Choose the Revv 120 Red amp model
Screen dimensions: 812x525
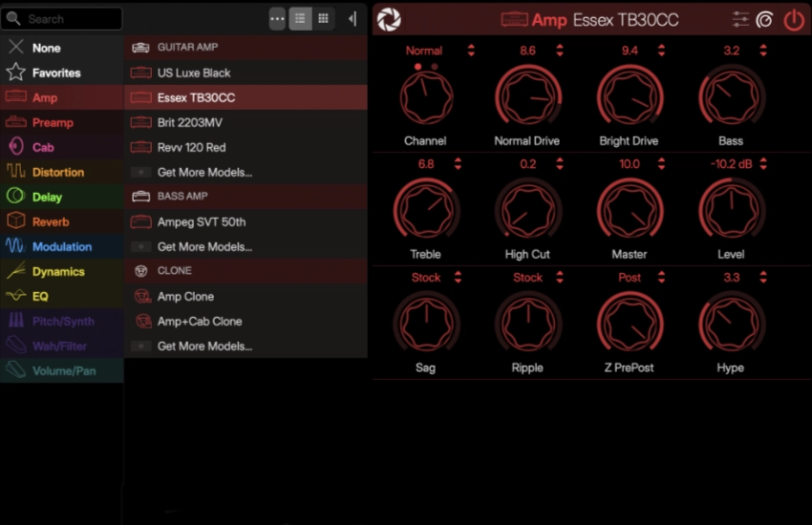246,147
